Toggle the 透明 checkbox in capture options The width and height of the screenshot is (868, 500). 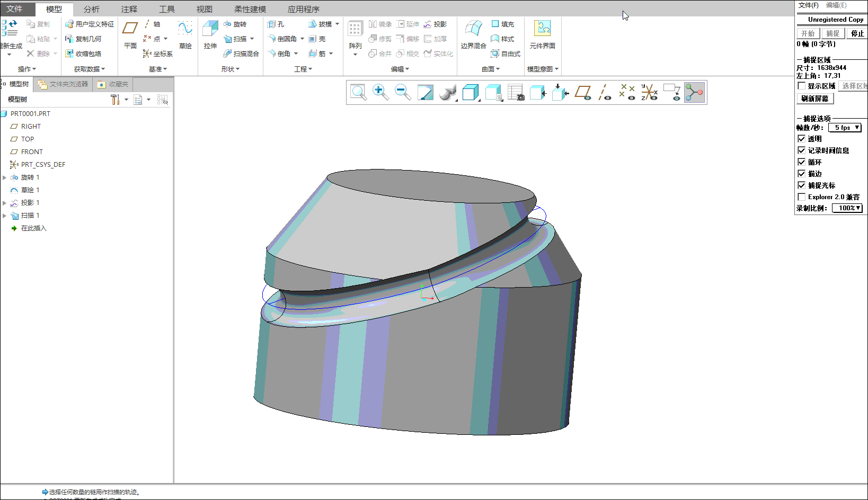click(801, 139)
